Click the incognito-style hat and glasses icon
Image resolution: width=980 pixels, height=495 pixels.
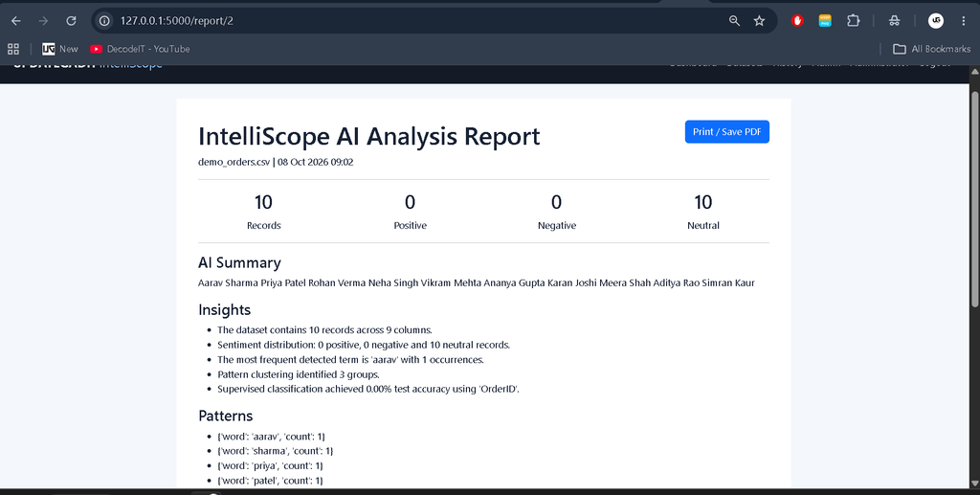(895, 21)
